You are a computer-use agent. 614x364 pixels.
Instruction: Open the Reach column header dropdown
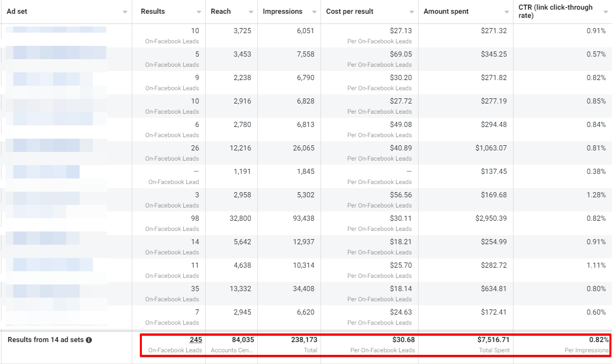[x=250, y=11]
